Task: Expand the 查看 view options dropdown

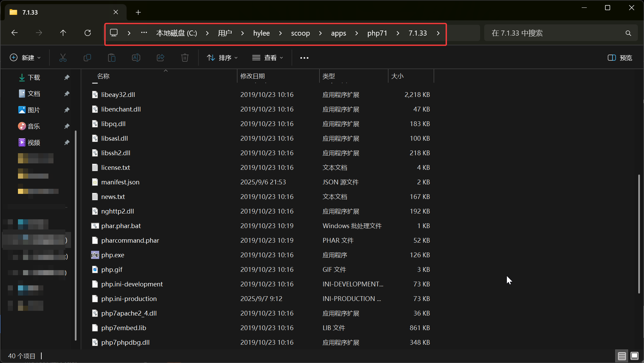Action: (x=268, y=58)
